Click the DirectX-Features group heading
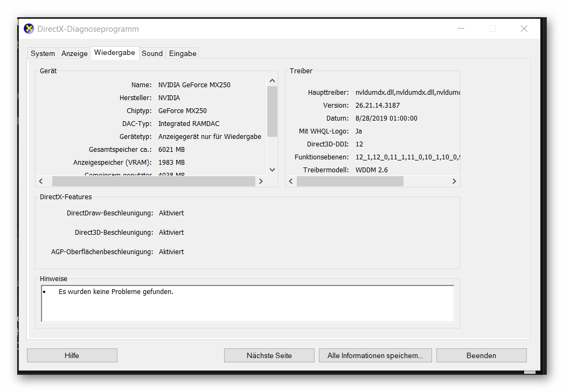This screenshot has width=564, height=392. tap(66, 197)
